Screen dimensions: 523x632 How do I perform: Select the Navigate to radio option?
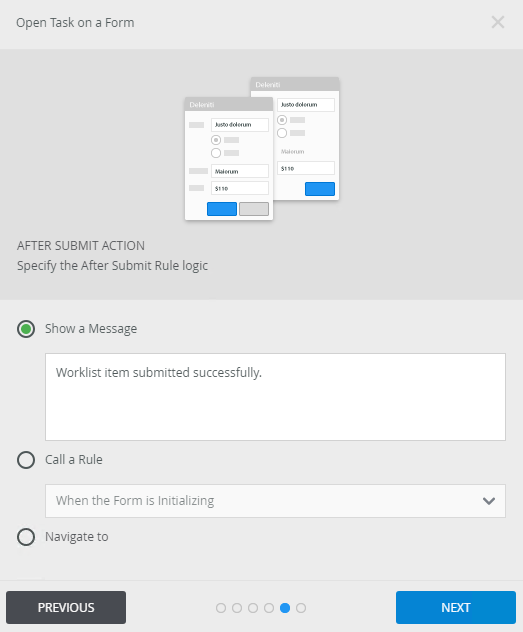click(x=26, y=537)
